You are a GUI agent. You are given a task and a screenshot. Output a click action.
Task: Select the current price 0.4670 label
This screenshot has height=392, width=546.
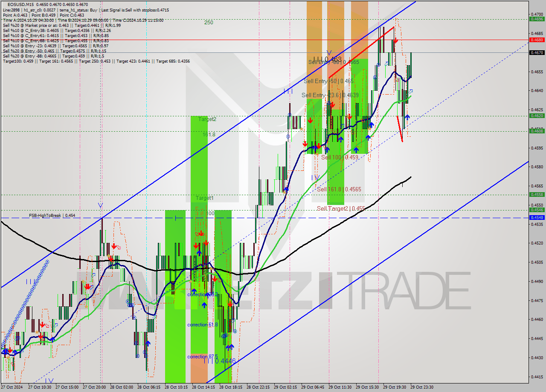(x=537, y=52)
